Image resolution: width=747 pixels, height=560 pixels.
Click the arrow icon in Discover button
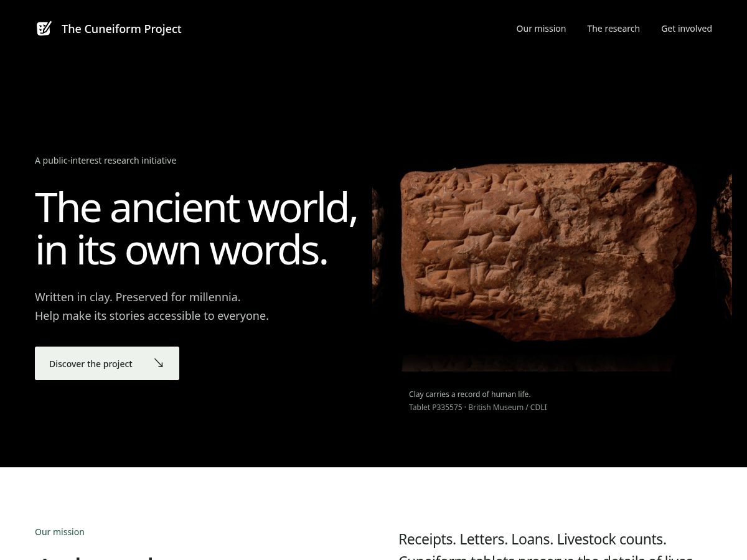[x=159, y=363]
